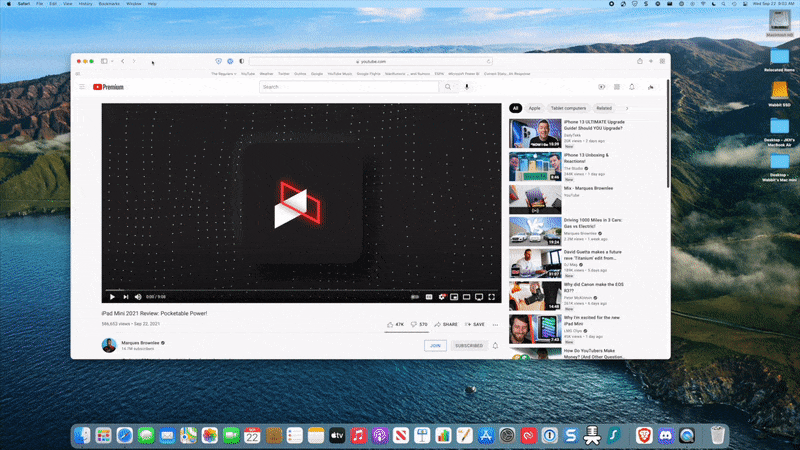The width and height of the screenshot is (800, 450).
Task: Open the Safari View menu
Action: point(67,4)
